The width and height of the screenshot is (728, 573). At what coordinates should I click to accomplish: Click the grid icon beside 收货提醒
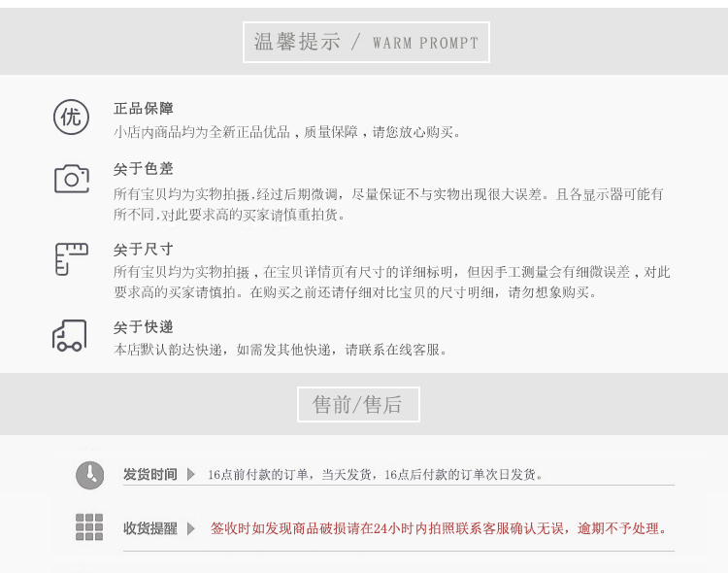click(x=89, y=527)
